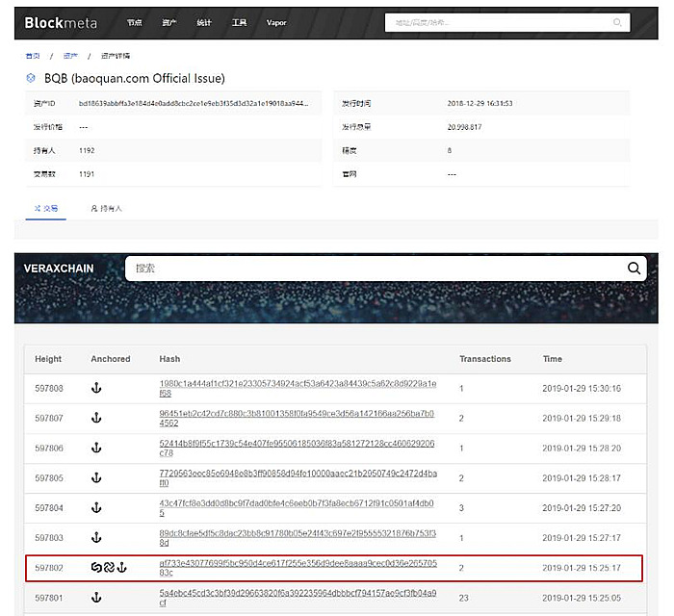Go to 首页 breadcrumb link
This screenshot has height=616, width=674.
click(x=33, y=56)
